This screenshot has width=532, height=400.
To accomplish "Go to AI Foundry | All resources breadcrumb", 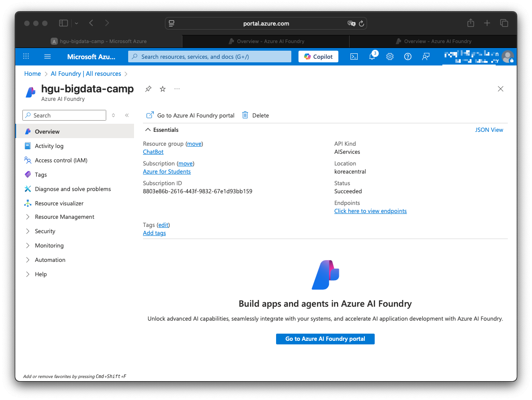I will tap(86, 74).
